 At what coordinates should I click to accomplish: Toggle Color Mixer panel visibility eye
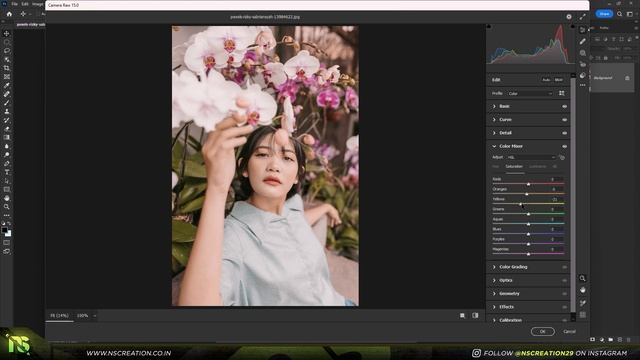pos(564,147)
